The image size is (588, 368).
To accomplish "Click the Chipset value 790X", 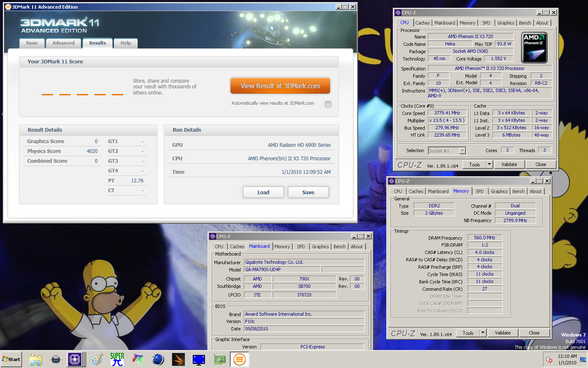I will pos(304,279).
